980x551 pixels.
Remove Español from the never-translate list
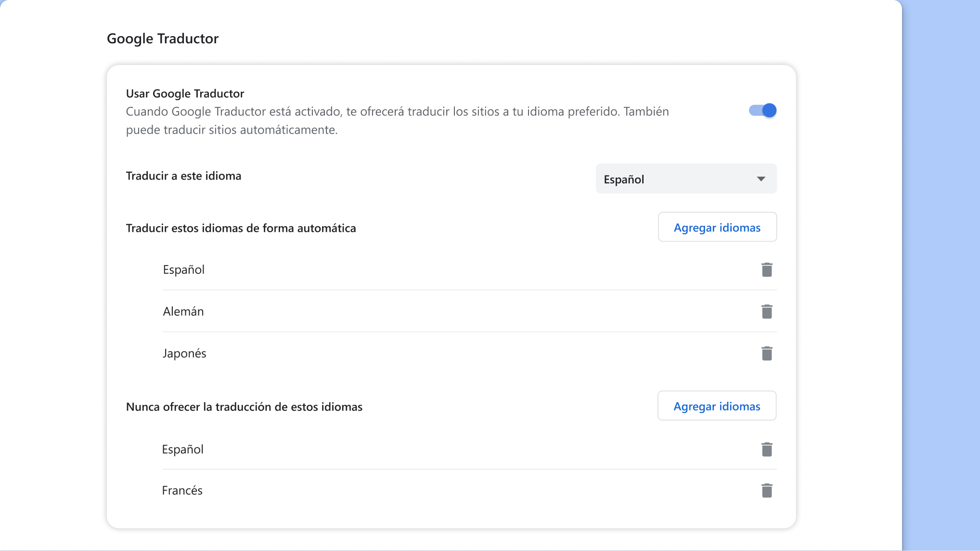767,449
